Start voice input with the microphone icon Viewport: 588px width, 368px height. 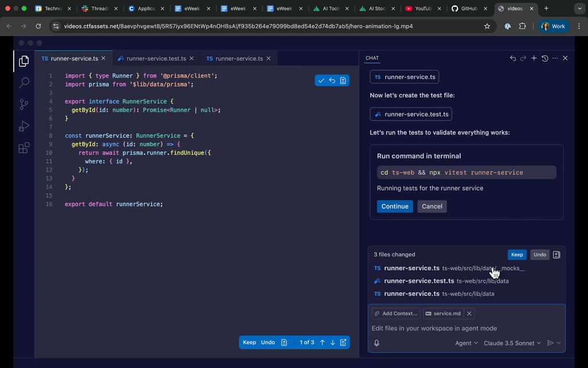pyautogui.click(x=376, y=343)
